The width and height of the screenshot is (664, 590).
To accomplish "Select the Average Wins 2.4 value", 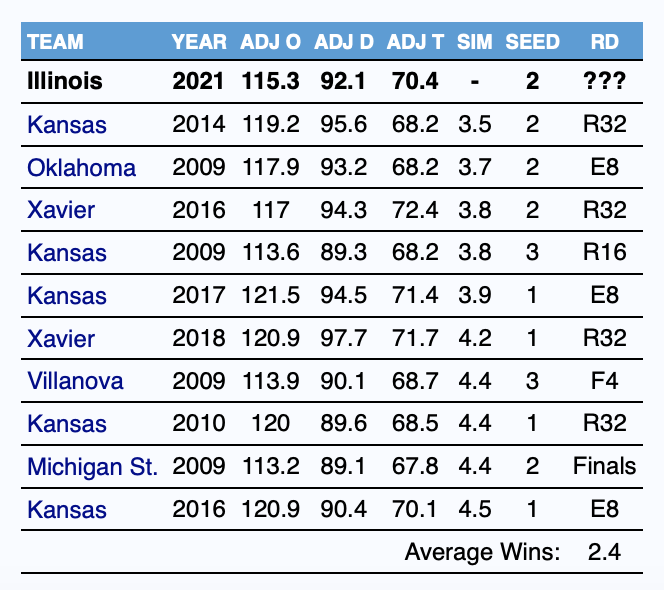I will (604, 552).
